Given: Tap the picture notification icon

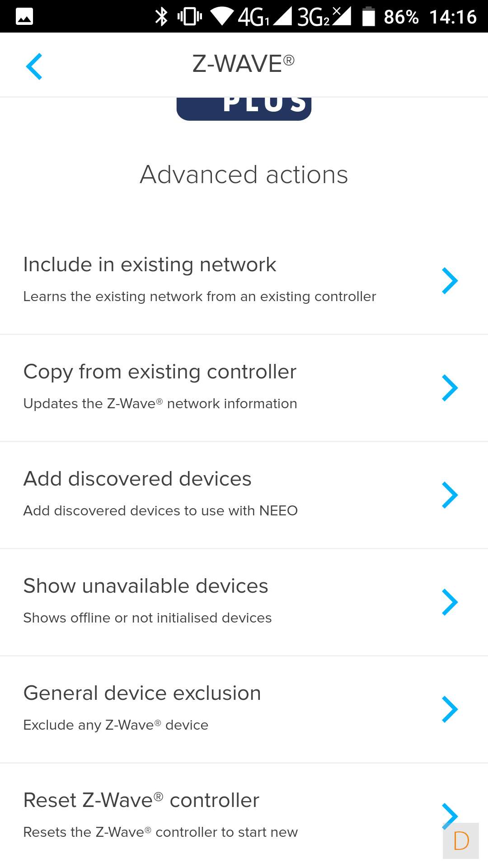Looking at the screenshot, I should tap(24, 17).
